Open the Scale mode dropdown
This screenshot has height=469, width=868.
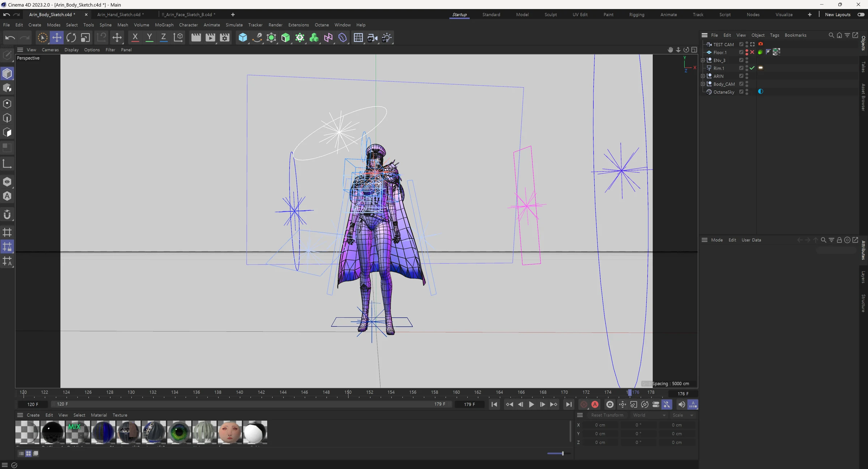click(683, 415)
